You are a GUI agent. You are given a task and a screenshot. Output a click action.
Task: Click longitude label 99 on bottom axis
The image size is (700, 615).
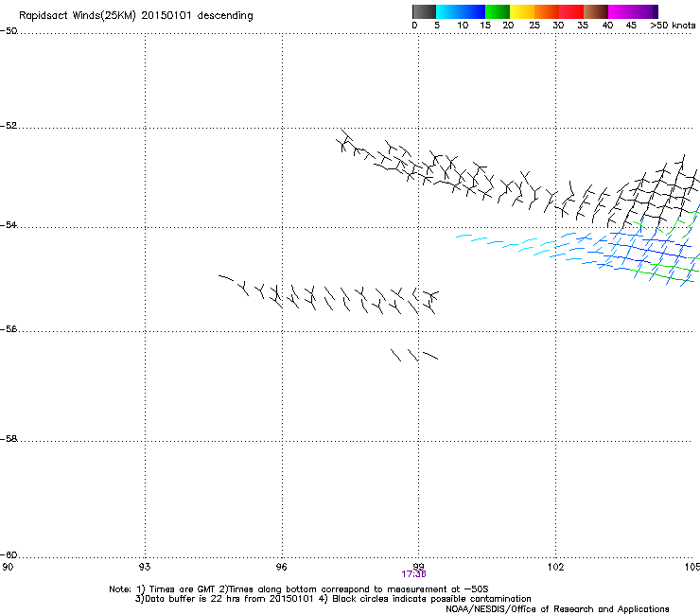[x=418, y=567]
